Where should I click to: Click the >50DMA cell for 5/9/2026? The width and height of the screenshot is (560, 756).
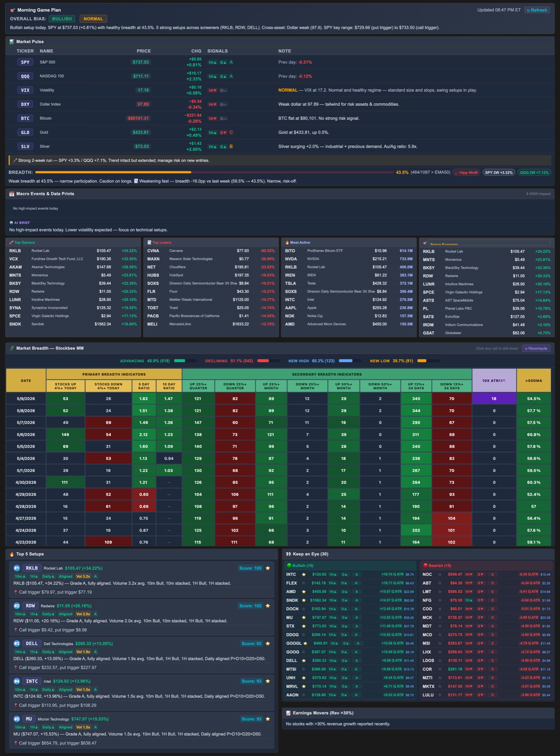(x=534, y=399)
